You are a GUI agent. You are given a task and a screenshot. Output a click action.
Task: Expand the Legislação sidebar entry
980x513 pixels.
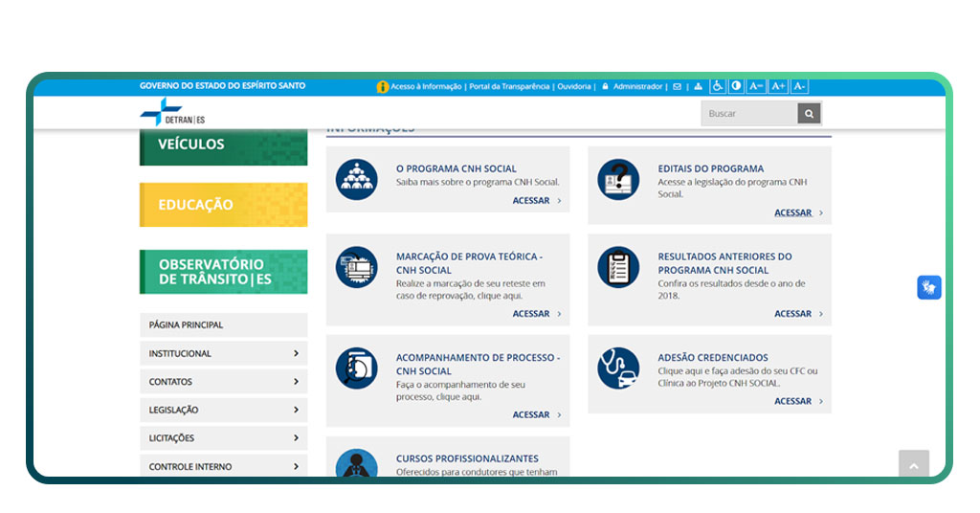[x=223, y=410]
